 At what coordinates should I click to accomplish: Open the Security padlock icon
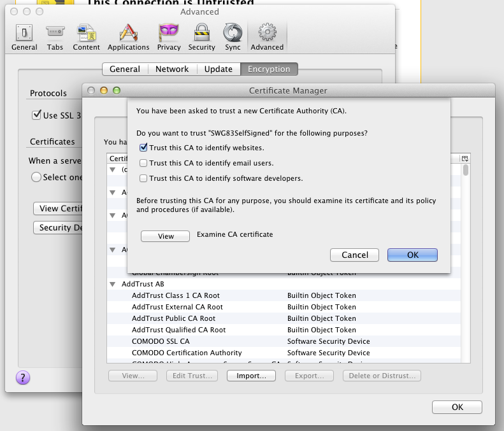coord(201,32)
